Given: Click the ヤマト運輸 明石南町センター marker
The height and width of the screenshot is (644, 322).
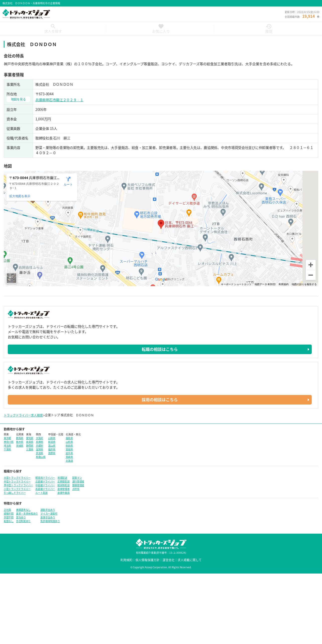Looking at the screenshot, I should [108, 239].
